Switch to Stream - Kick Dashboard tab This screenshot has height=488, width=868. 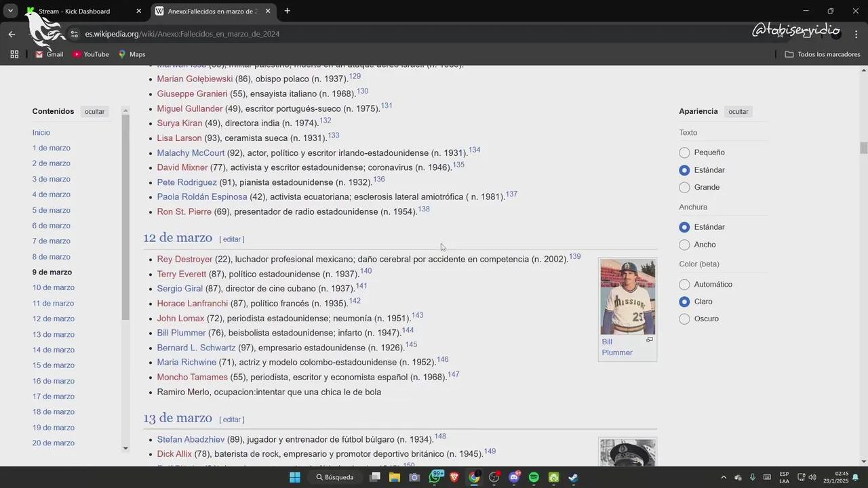coord(75,11)
